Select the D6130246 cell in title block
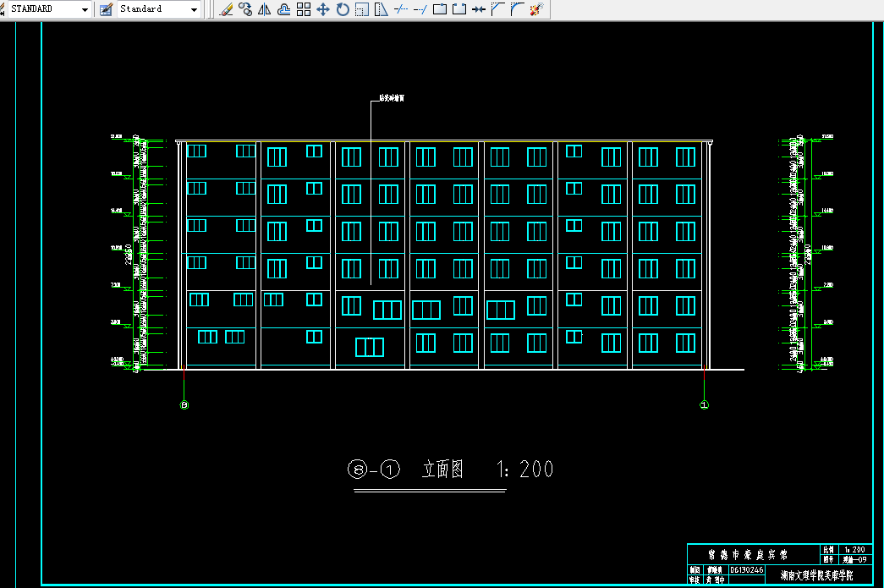Image resolution: width=884 pixels, height=588 pixels. point(746,570)
